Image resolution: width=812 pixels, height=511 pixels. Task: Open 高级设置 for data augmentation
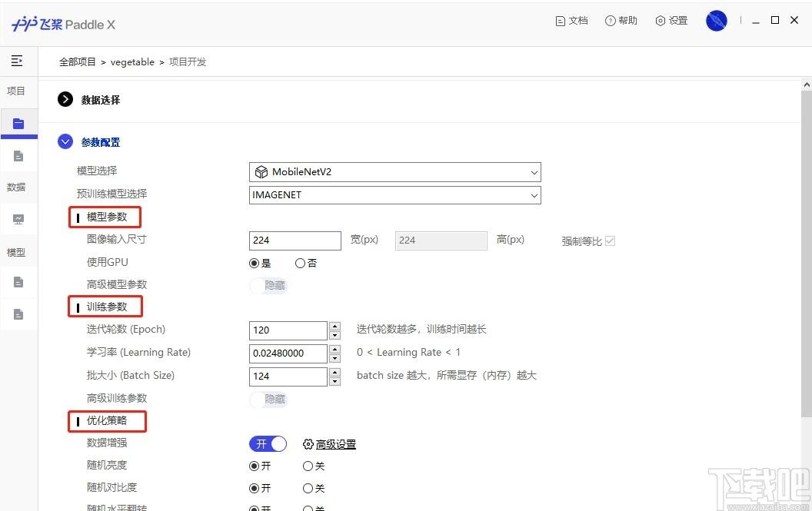[x=329, y=444]
